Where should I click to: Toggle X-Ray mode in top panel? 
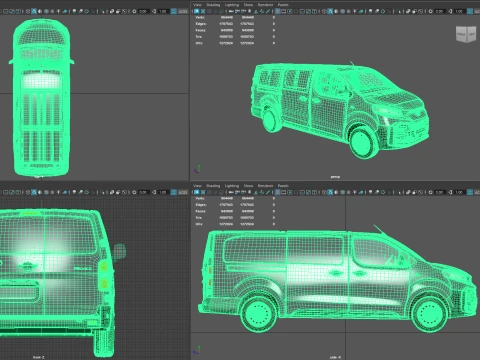tap(112, 11)
